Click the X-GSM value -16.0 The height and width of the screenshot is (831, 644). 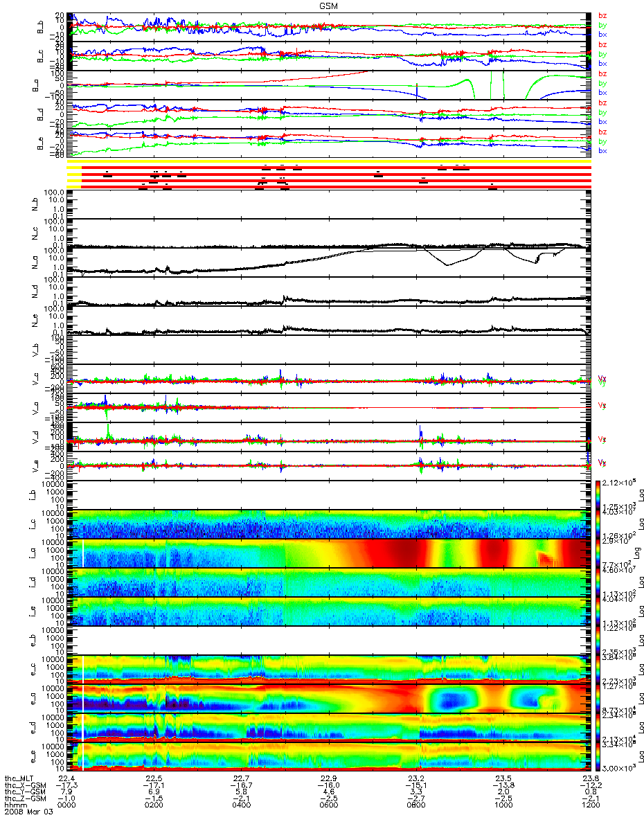pyautogui.click(x=329, y=785)
